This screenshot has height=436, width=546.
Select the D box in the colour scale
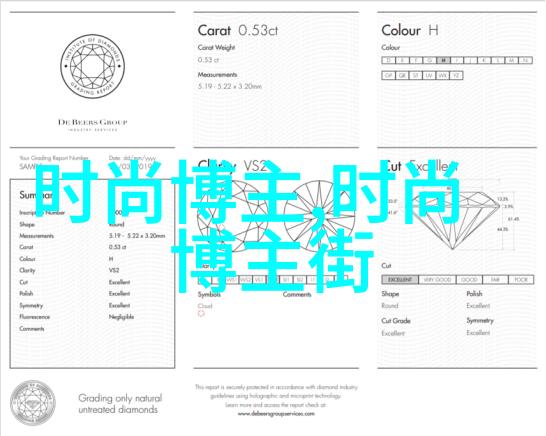pos(389,60)
